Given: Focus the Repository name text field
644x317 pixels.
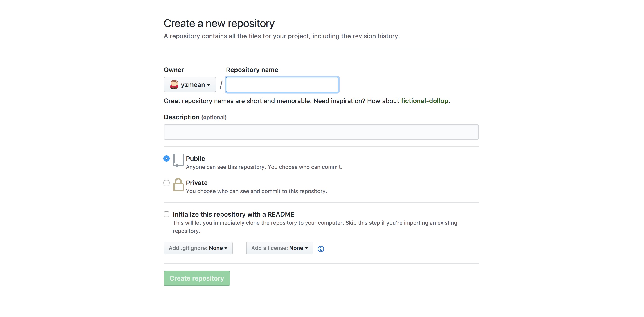Looking at the screenshot, I should [282, 85].
